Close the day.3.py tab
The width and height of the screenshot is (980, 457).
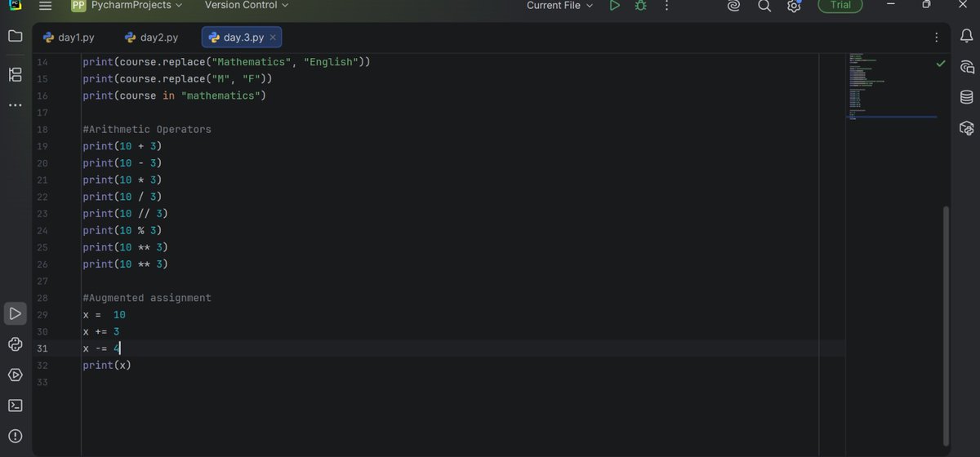click(273, 38)
